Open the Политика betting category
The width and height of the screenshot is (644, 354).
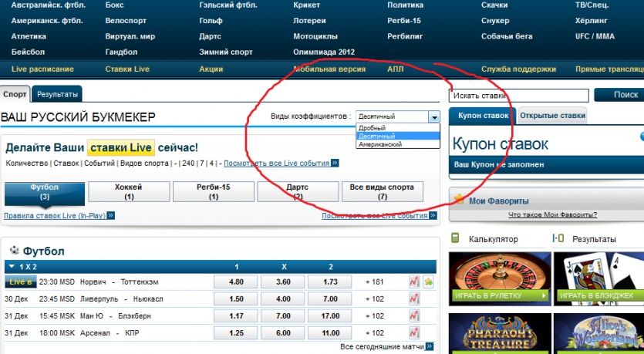[405, 5]
